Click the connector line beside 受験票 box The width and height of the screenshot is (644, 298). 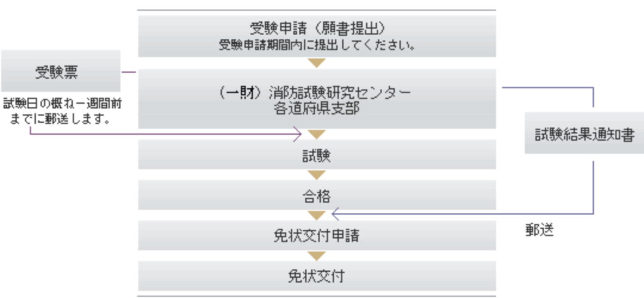tap(129, 72)
